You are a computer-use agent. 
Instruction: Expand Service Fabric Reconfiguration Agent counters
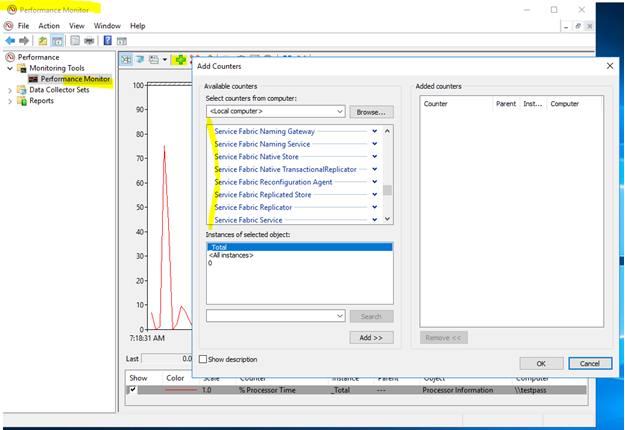(x=375, y=182)
